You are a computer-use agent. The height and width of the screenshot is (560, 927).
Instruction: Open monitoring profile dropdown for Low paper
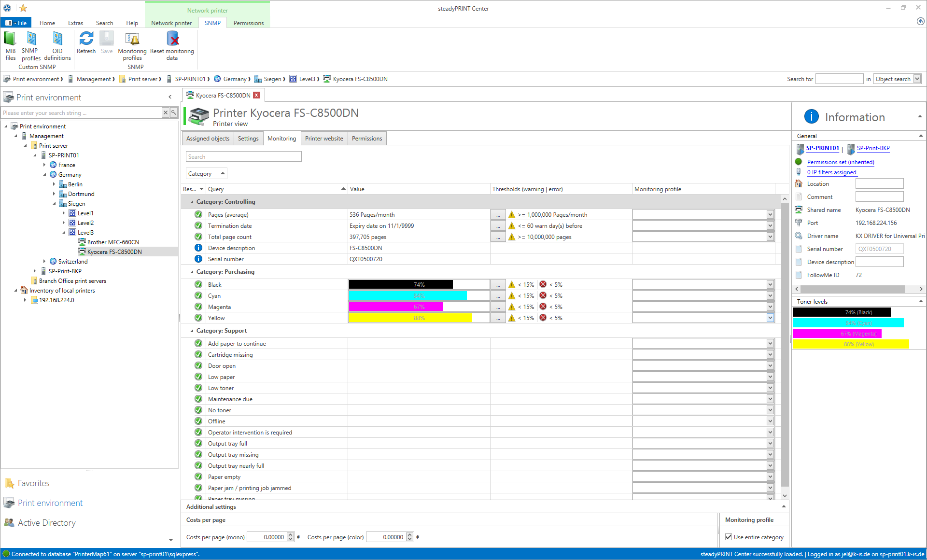(770, 377)
